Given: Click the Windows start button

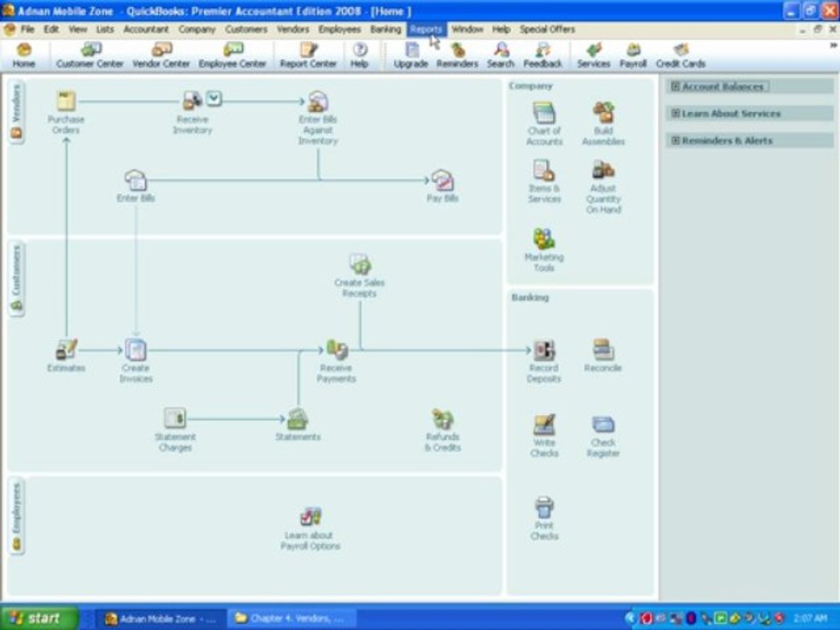Looking at the screenshot, I should 38,619.
